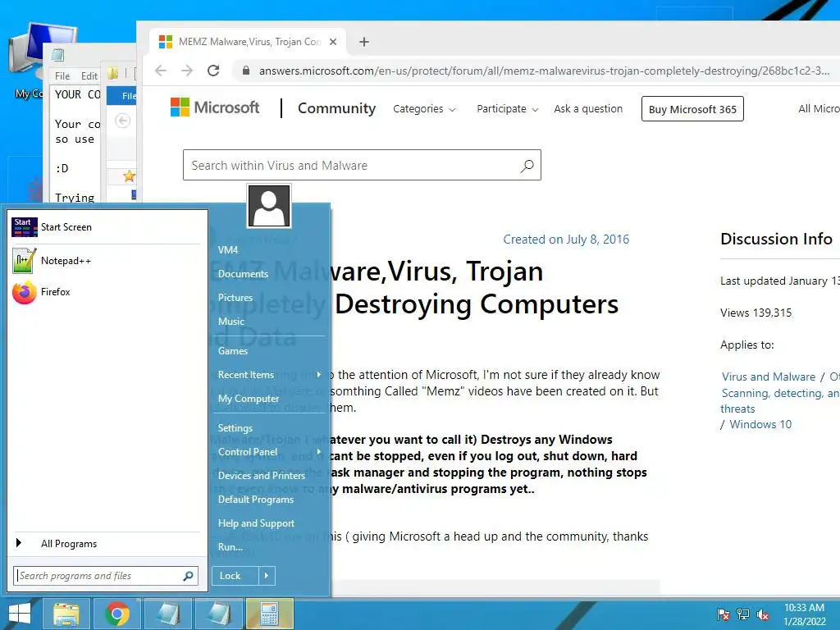
Task: Open the File menu in the Notepad window
Action: (x=62, y=76)
